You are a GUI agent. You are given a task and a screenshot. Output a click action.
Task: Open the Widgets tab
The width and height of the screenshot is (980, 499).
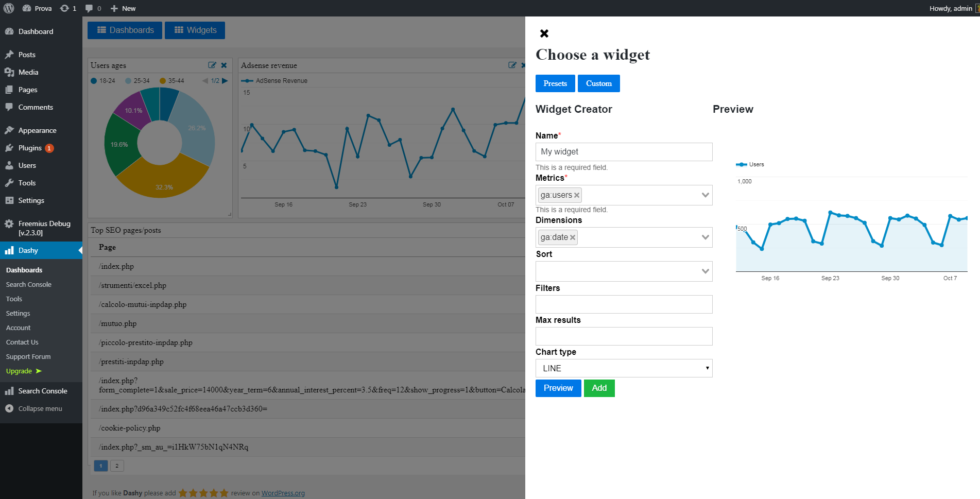click(195, 30)
